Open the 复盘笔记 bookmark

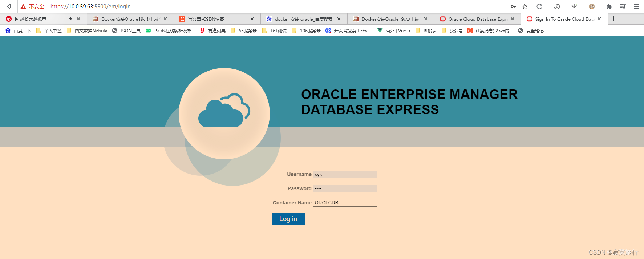[x=531, y=31]
